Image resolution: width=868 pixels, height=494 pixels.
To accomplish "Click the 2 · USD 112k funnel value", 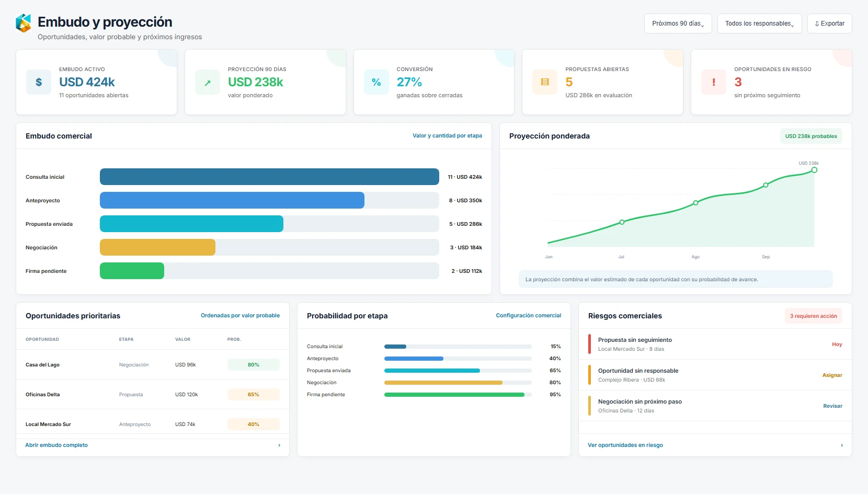I will 466,271.
